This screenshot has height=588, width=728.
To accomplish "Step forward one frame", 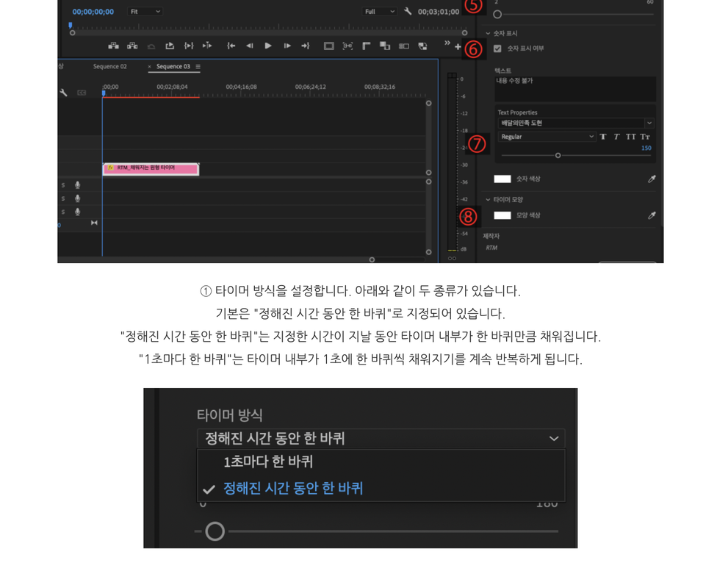I will [x=287, y=46].
